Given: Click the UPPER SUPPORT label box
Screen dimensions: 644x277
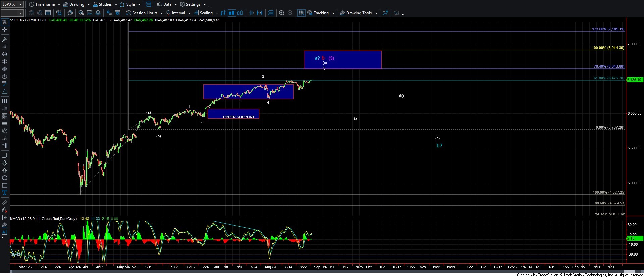Looking at the screenshot, I should point(233,114).
